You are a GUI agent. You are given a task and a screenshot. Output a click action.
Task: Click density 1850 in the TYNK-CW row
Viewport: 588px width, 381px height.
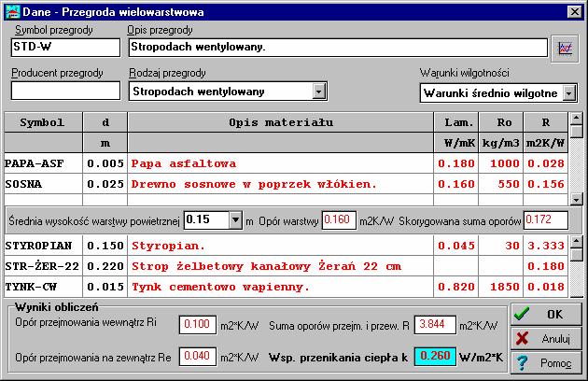[500, 287]
